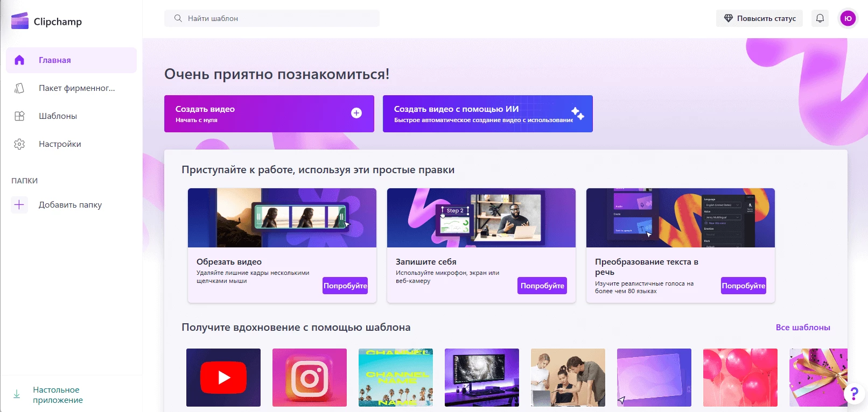Image resolution: width=868 pixels, height=412 pixels.
Task: Start Создать видео from scratch
Action: coord(269,113)
